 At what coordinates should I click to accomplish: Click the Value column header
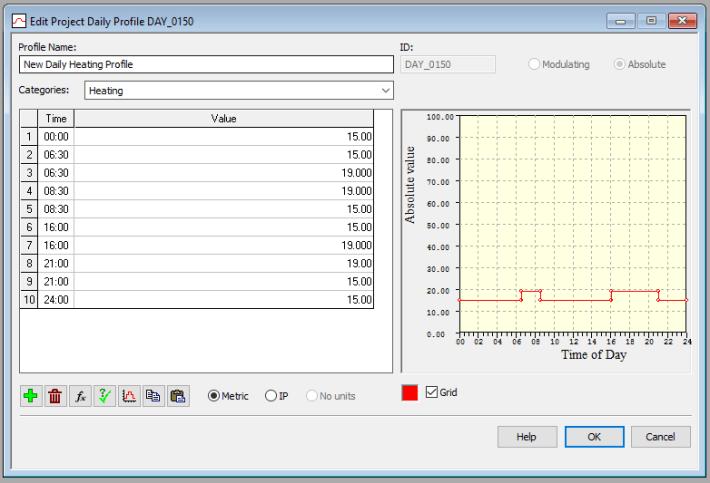pos(224,118)
